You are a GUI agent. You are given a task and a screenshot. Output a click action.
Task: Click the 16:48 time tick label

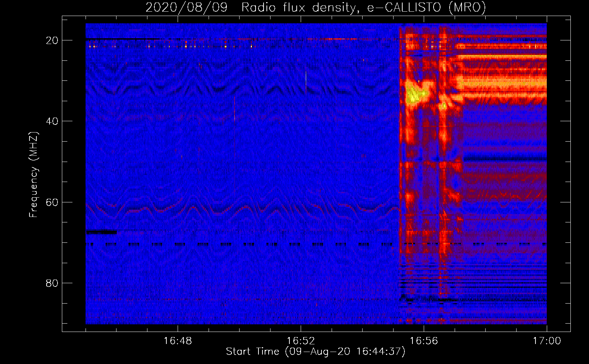178,341
